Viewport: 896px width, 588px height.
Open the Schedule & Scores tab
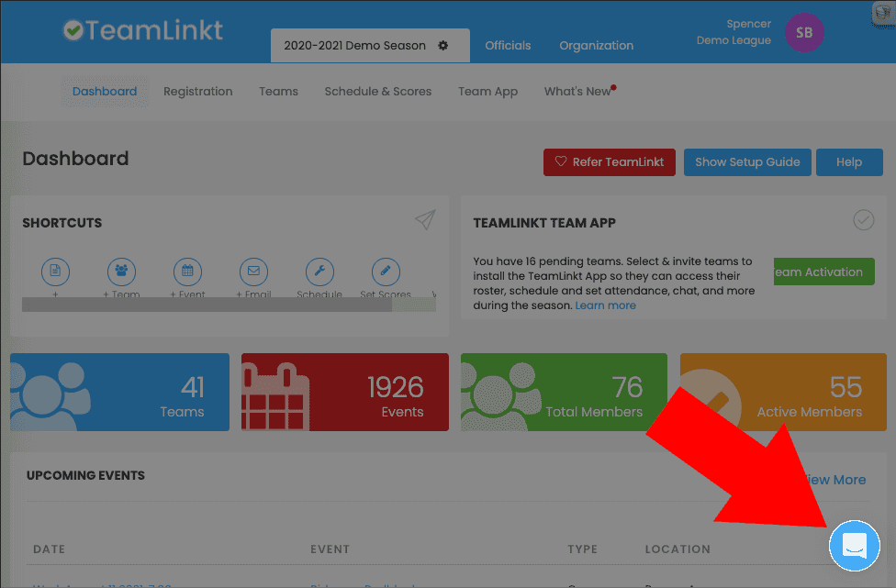coord(377,91)
